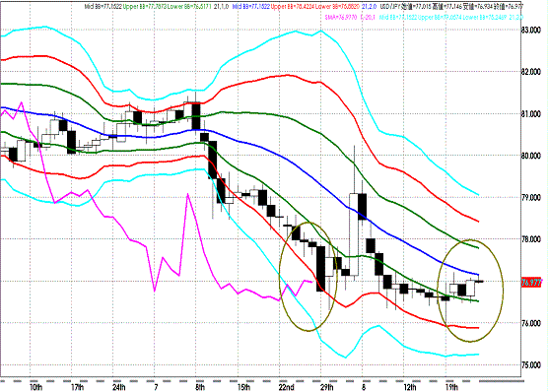
Task: Click the 29th date label
Action: (327, 387)
